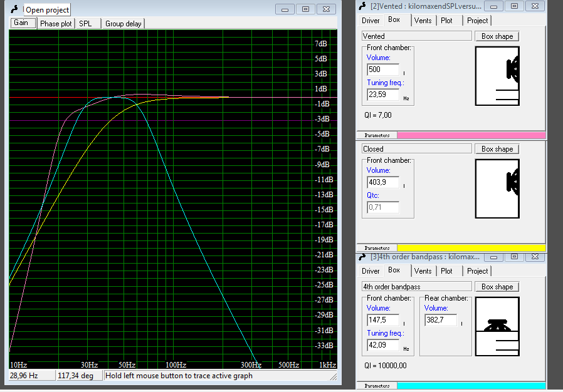The image size is (563, 392).
Task: Switch to the Gain graph tab
Action: tap(23, 23)
